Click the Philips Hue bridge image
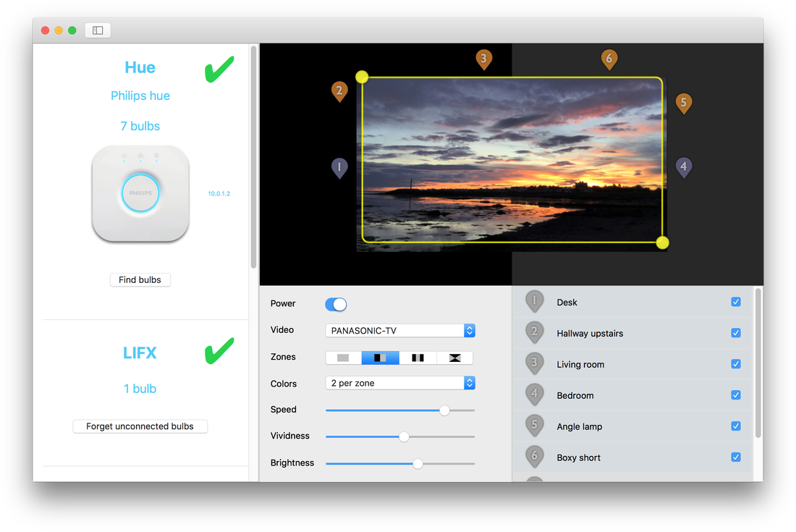This screenshot has width=796, height=532. tap(140, 193)
